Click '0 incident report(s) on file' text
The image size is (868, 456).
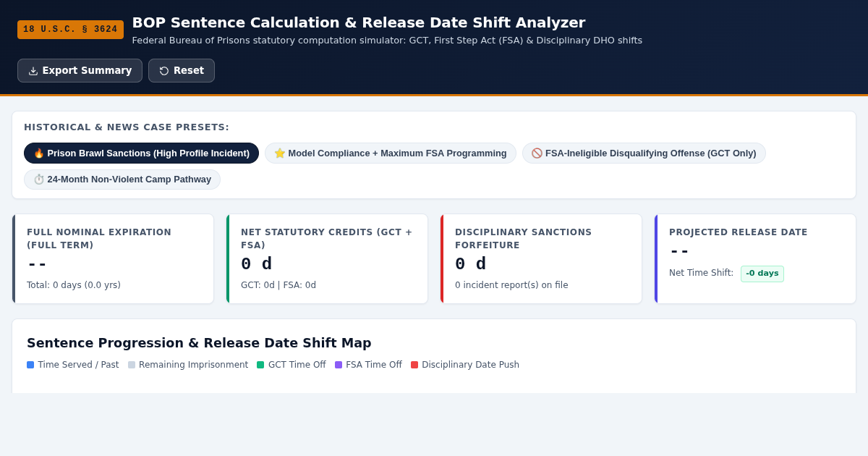pyautogui.click(x=511, y=285)
